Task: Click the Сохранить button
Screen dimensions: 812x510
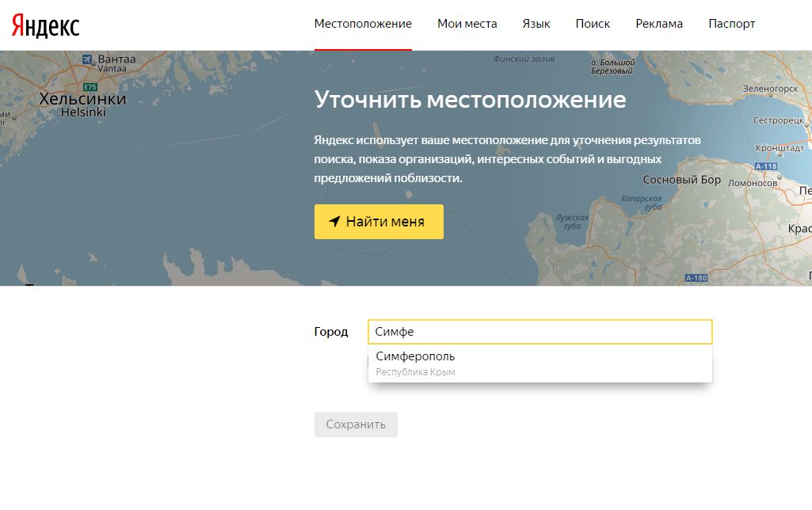Action: tap(356, 424)
